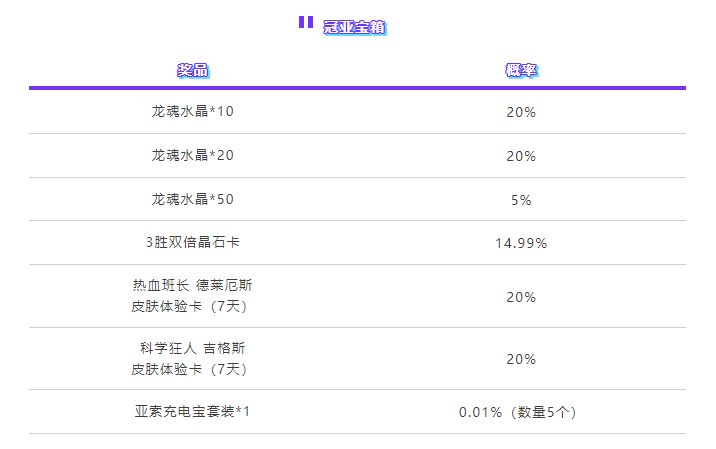
Task: Click the 热血班长 德莱厄斯 skin card text
Action: click(x=192, y=295)
